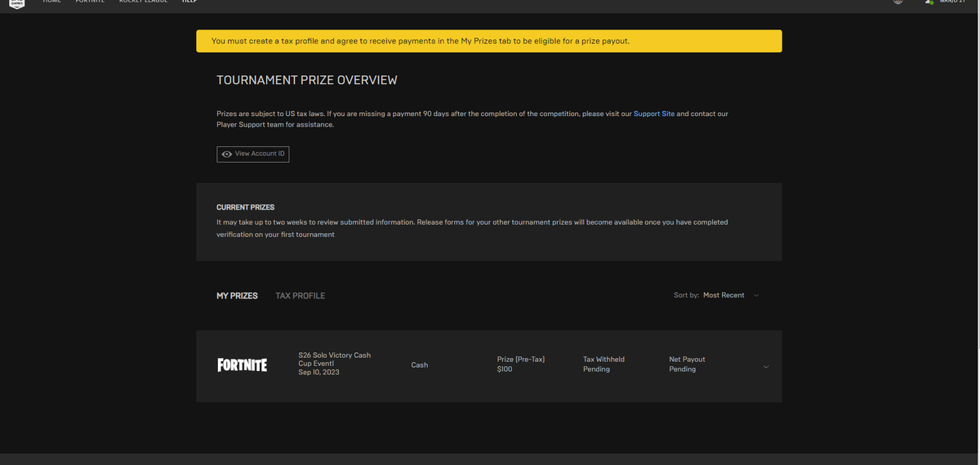Viewport: 980px width, 465px height.
Task: Click the Current Prizes heading
Action: tap(245, 208)
